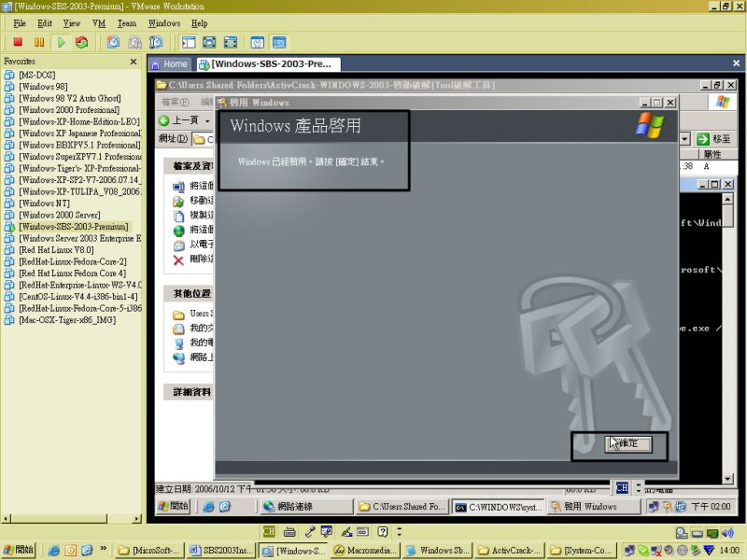Image resolution: width=747 pixels, height=560 pixels.
Task: Open the File menu
Action: pyautogui.click(x=20, y=23)
